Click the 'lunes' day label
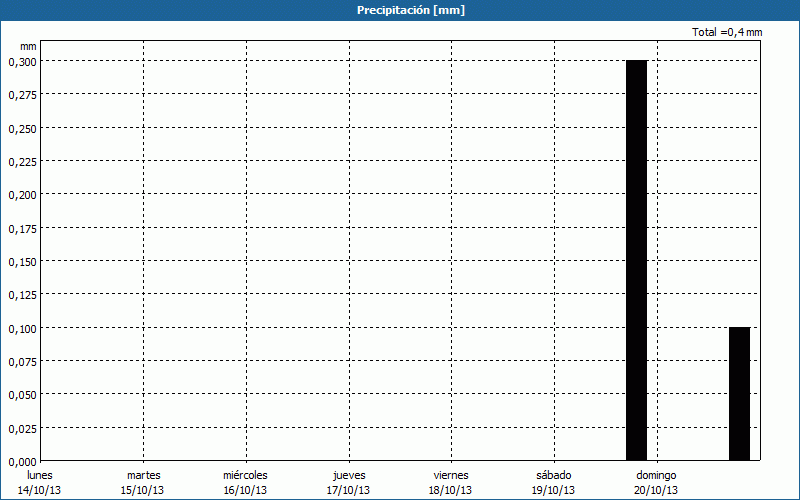This screenshot has width=800, height=500. 40,475
